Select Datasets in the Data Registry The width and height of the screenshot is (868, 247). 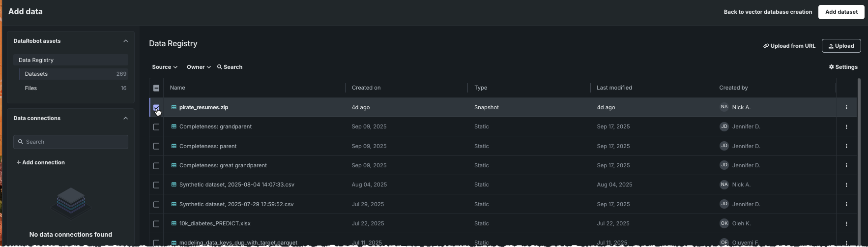point(36,74)
